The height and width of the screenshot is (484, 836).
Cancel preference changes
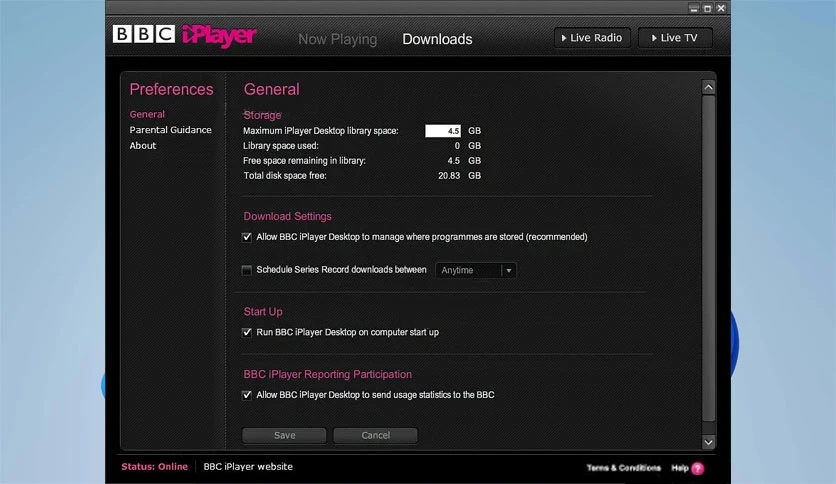click(375, 435)
